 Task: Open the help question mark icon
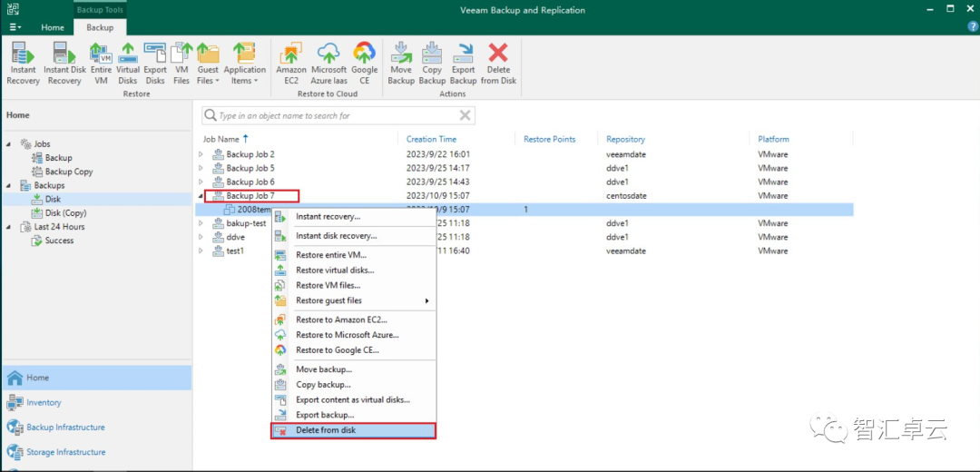[x=972, y=26]
